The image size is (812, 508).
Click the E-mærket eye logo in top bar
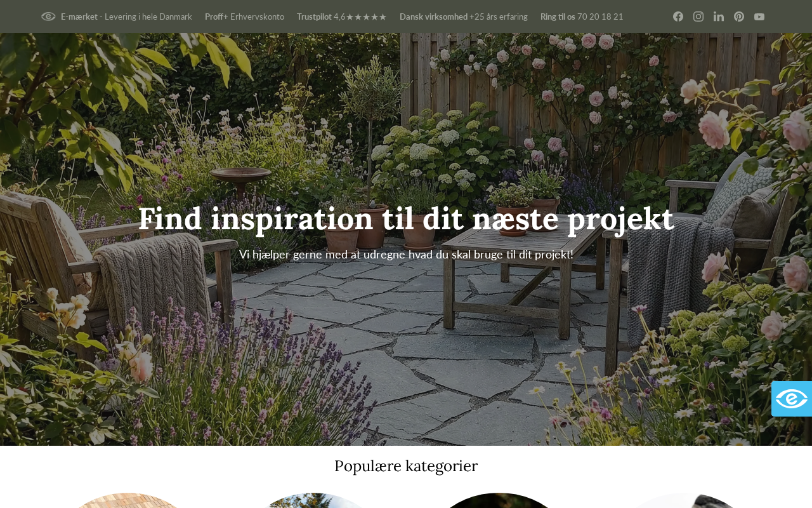click(48, 17)
